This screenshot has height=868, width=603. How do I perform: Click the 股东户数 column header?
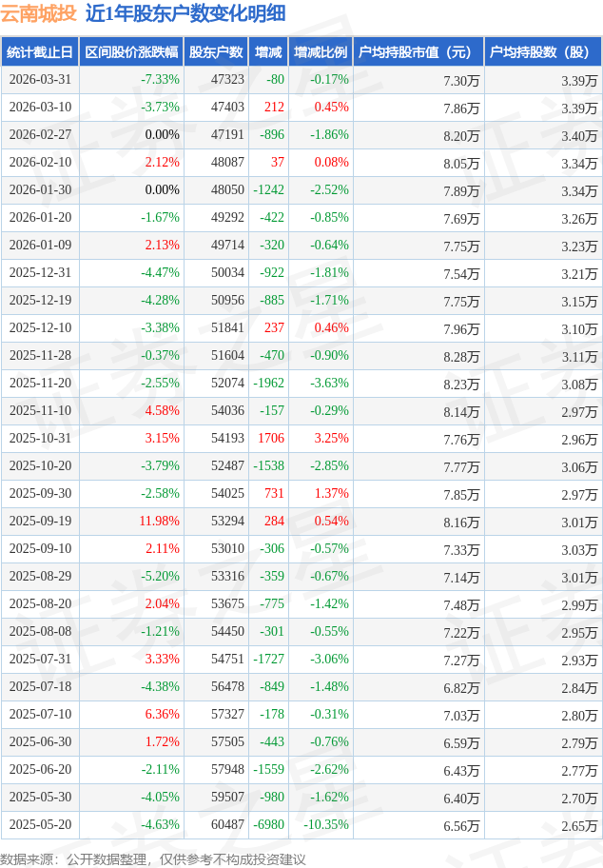[216, 52]
